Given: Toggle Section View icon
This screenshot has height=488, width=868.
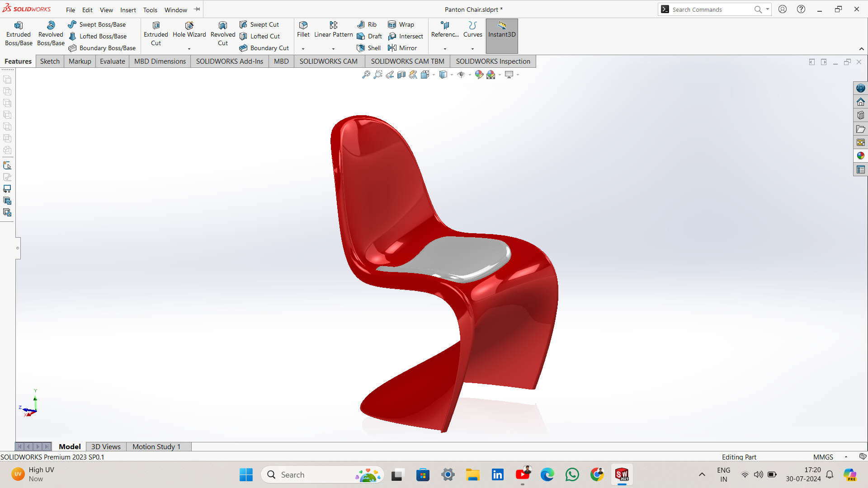Looking at the screenshot, I should click(401, 75).
